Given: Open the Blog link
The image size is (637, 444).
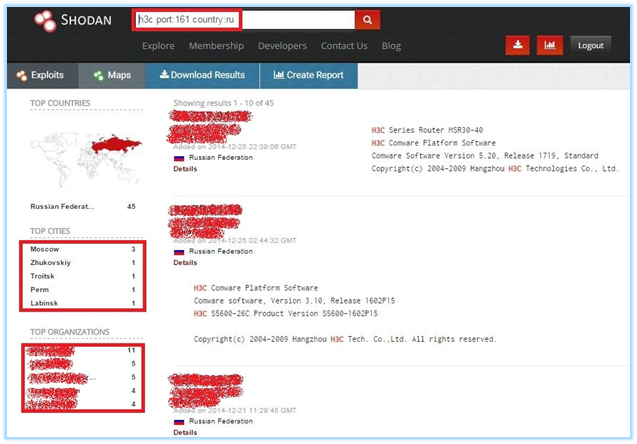Looking at the screenshot, I should 391,46.
